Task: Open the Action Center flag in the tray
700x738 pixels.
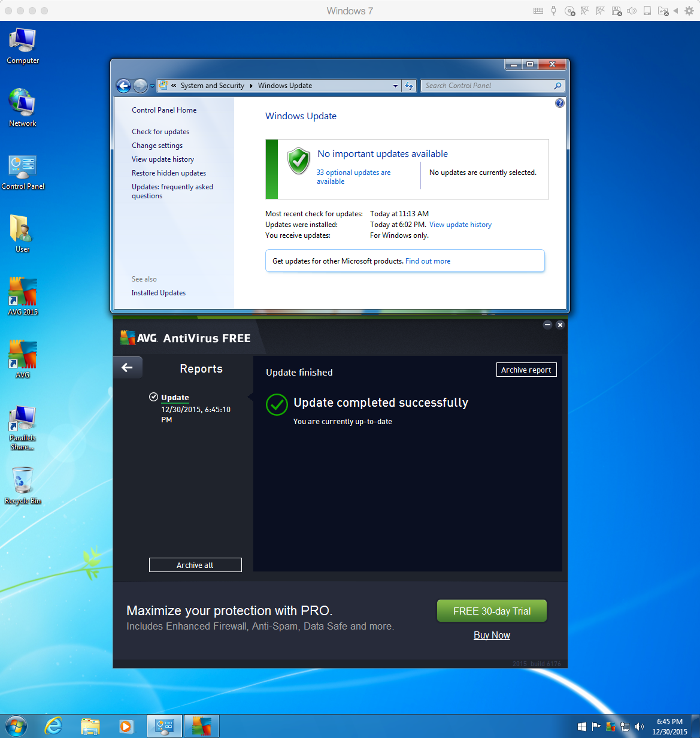Action: point(596,726)
